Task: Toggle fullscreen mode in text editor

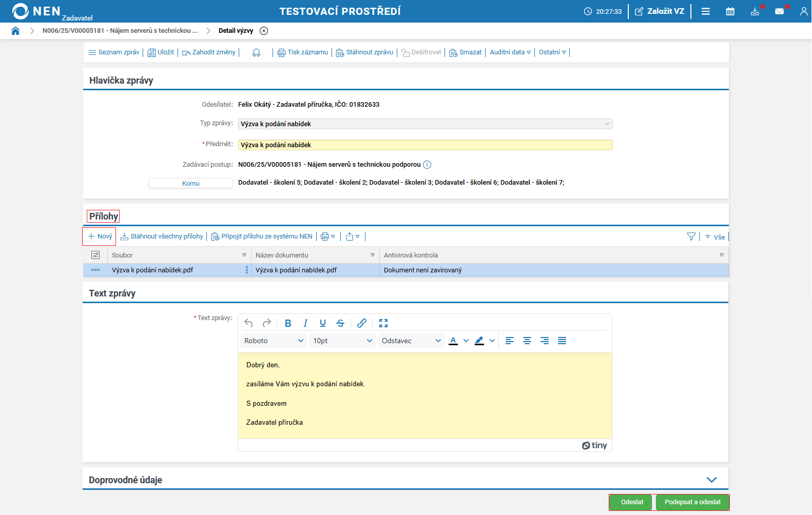Action: (383, 323)
